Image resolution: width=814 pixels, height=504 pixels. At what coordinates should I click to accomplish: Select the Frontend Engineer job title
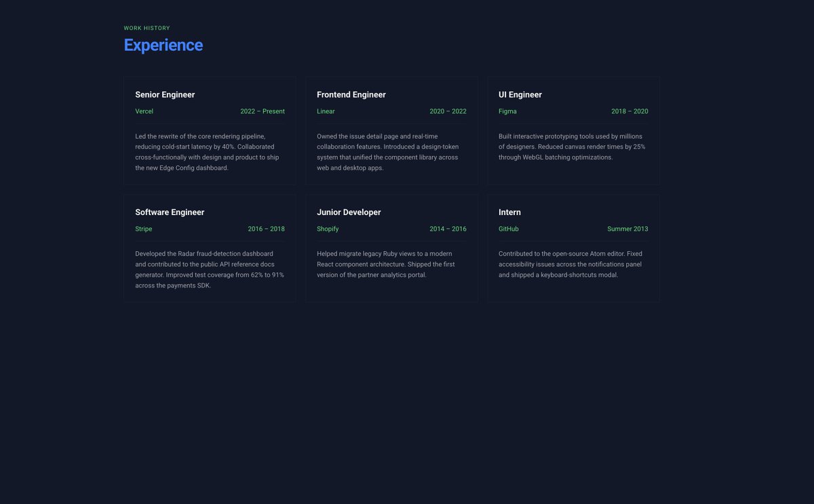(x=351, y=95)
